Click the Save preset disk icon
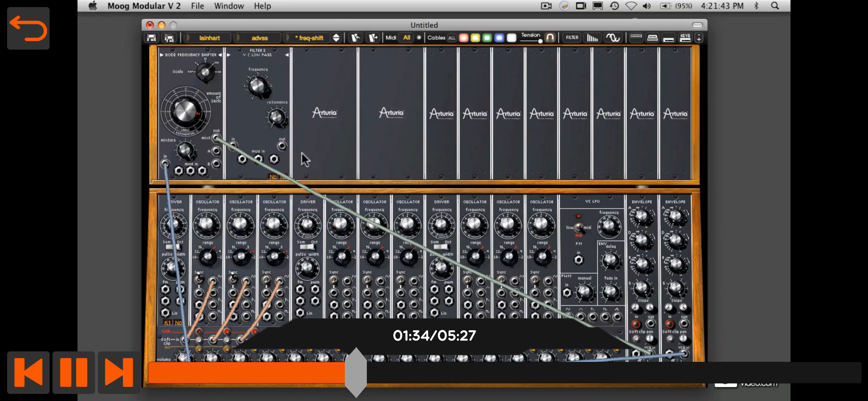868x401 pixels. coord(151,38)
